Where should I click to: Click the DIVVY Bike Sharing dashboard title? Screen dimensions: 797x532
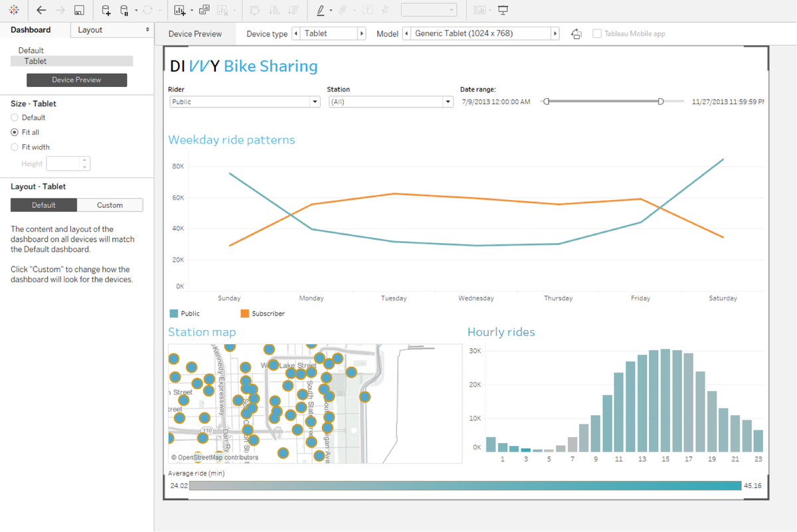click(244, 66)
